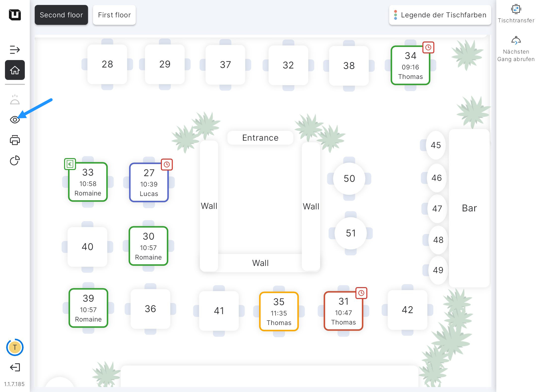
Task: Click the clock badge on table 34
Action: click(x=428, y=47)
